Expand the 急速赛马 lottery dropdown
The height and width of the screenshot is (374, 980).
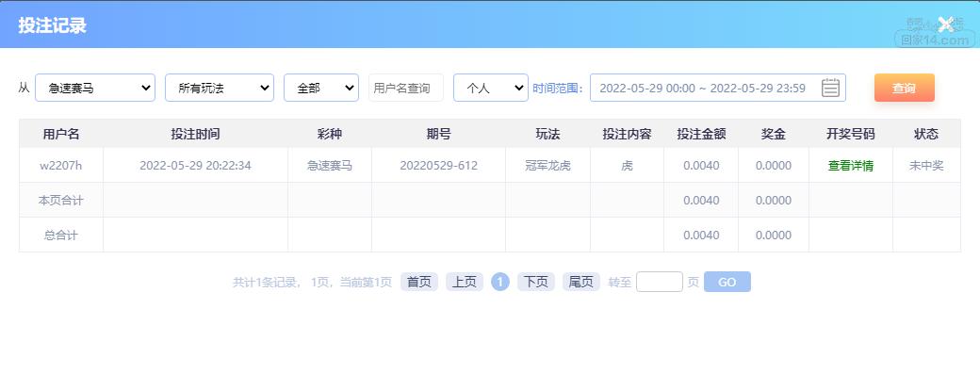pos(95,88)
